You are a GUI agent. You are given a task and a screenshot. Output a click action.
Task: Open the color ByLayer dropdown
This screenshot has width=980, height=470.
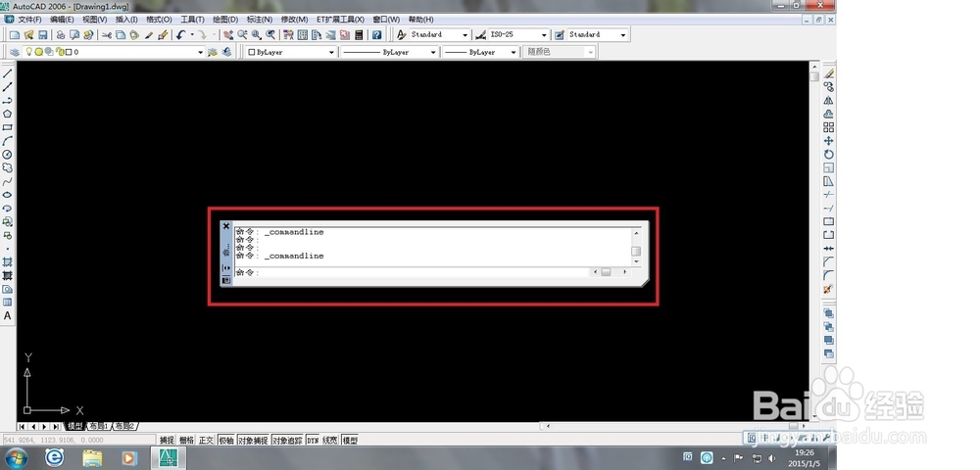(331, 53)
